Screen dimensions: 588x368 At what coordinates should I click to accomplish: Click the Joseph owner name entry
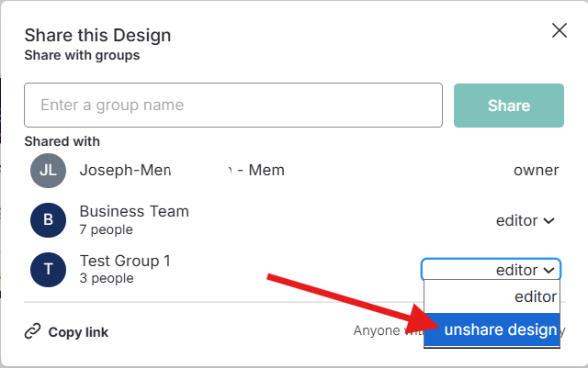[x=182, y=170]
